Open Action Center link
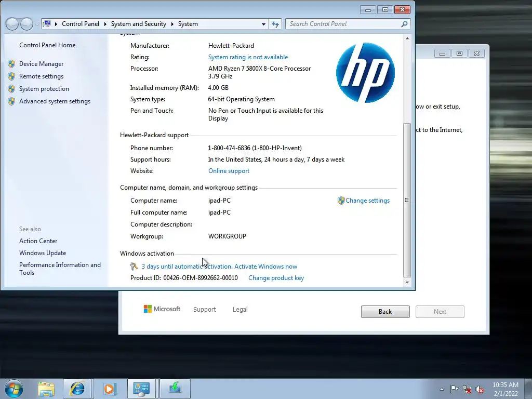Image resolution: width=532 pixels, height=399 pixels. tap(38, 241)
